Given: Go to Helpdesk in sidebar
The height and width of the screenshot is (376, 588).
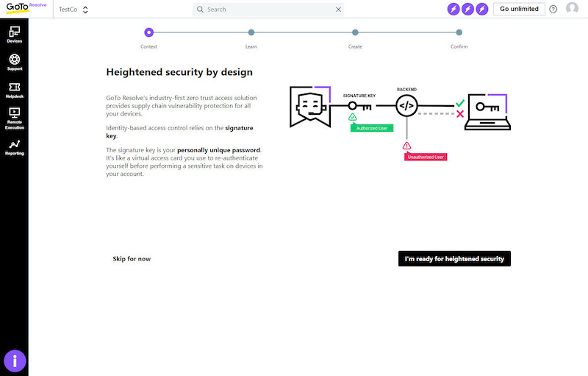Looking at the screenshot, I should pos(14,90).
